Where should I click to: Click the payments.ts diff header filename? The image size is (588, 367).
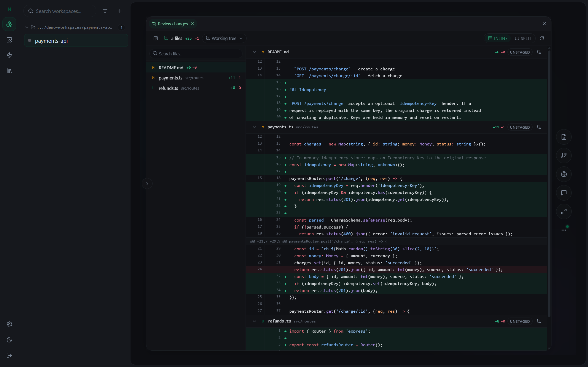pyautogui.click(x=281, y=127)
